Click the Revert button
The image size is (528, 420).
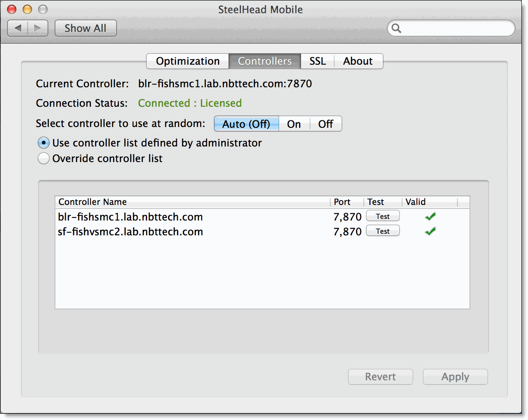point(380,376)
